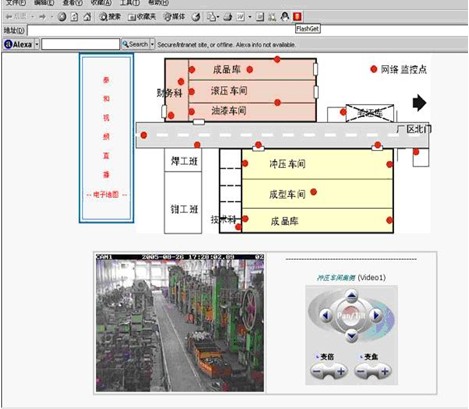Click the 焊工班 room label
This screenshot has width=469, height=409.
tap(184, 161)
